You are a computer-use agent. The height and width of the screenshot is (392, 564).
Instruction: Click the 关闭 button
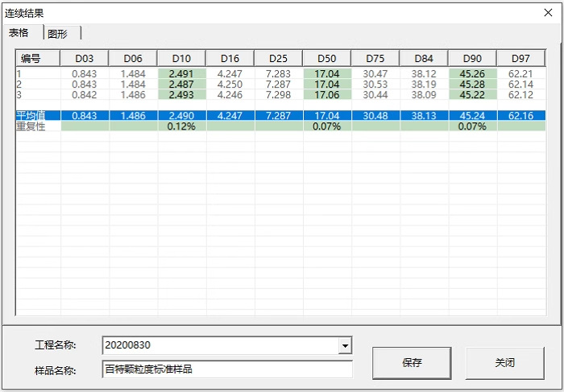point(505,362)
